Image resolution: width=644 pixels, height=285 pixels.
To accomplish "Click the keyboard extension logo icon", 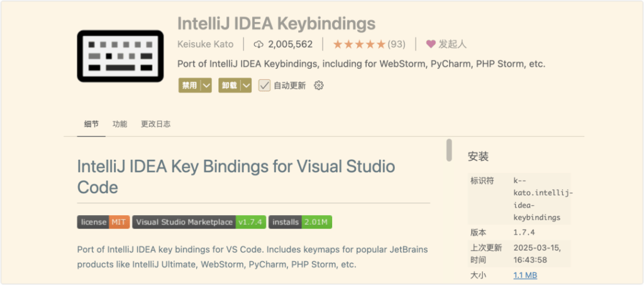I will click(x=119, y=56).
